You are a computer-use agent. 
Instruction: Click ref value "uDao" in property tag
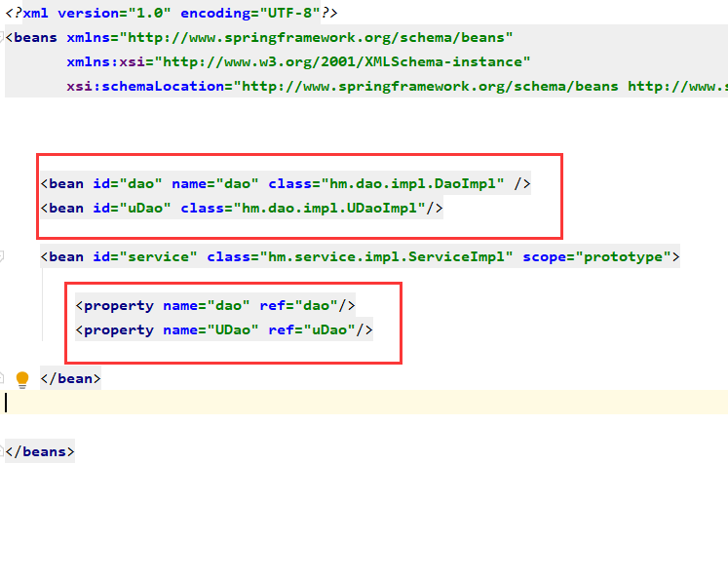(x=329, y=330)
